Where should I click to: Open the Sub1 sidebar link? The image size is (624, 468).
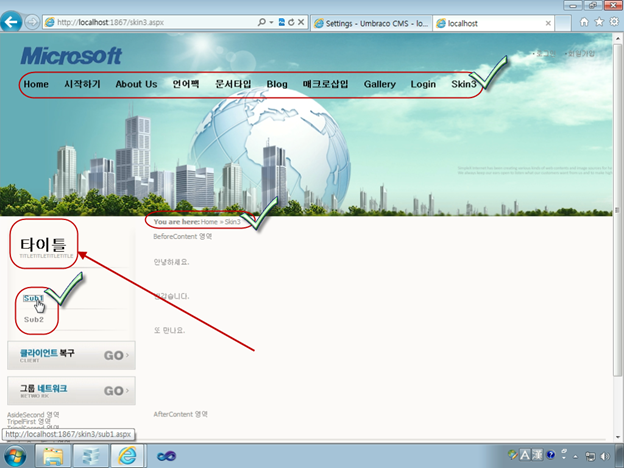coord(33,298)
